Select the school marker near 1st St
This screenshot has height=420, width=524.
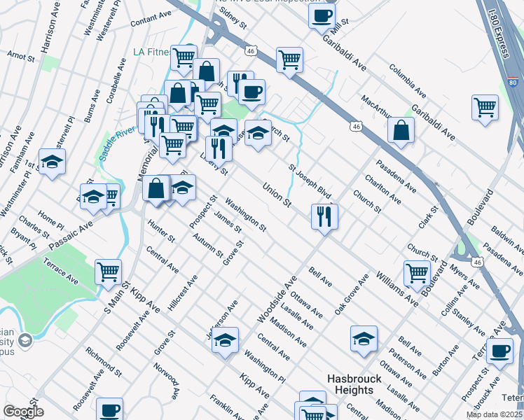52,164
